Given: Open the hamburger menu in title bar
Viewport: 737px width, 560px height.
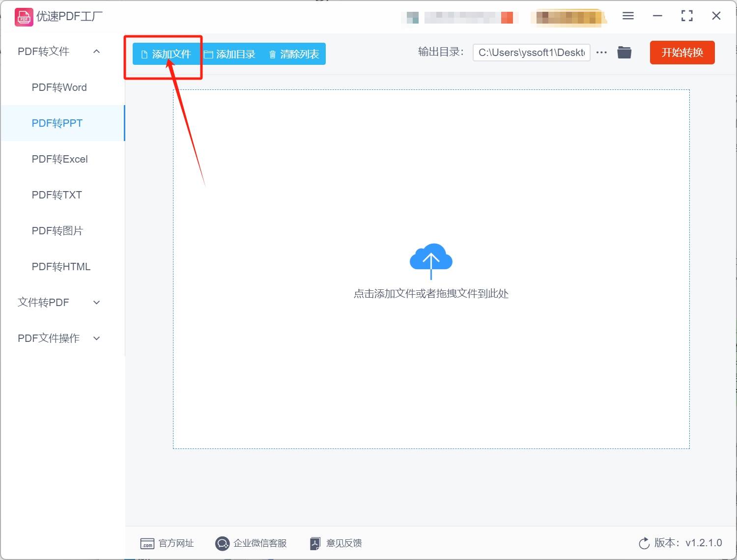Looking at the screenshot, I should click(x=628, y=16).
